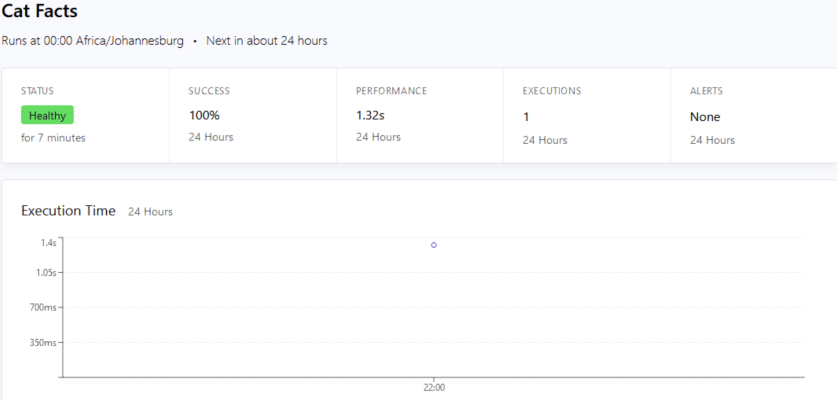Click the ALERTS card label

click(x=706, y=91)
